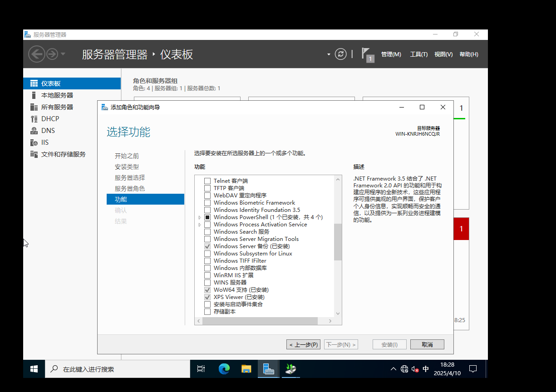Open the 视图(V) menu
Image resolution: width=556 pixels, height=392 pixels.
tap(443, 54)
